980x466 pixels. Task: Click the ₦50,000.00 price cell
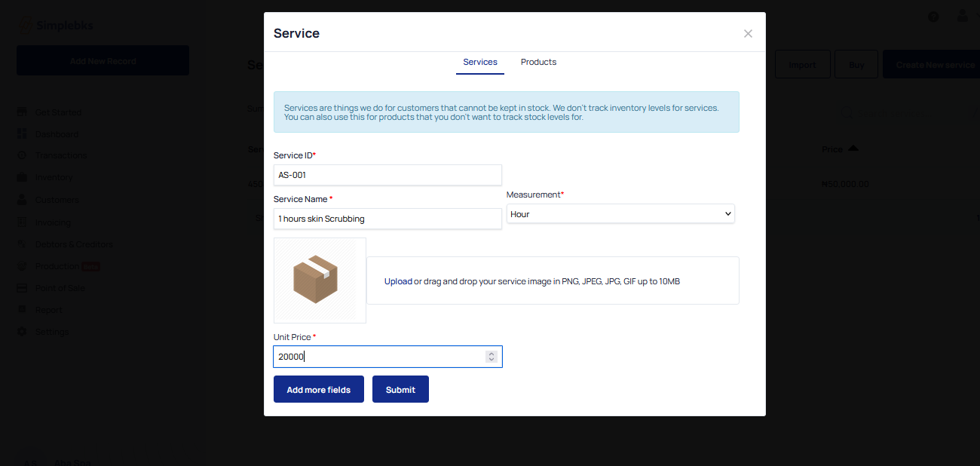(x=845, y=184)
